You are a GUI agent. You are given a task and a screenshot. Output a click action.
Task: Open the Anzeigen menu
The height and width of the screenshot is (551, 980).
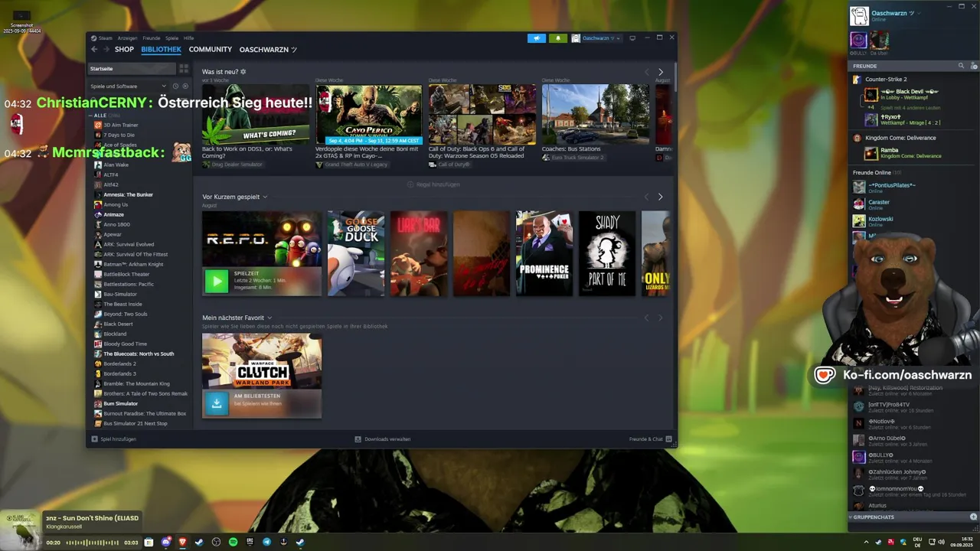127,38
